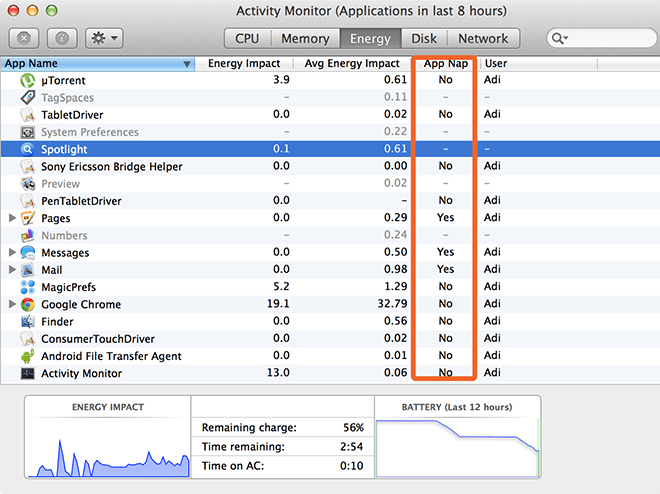Click the Android File Transfer Agent icon
660x494 pixels.
point(28,356)
